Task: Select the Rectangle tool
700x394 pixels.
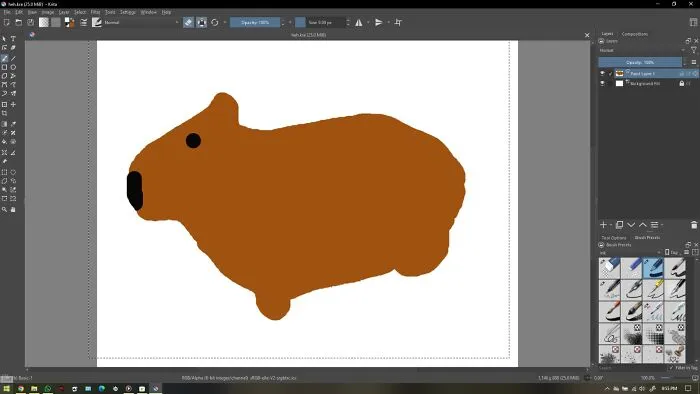Action: pos(4,67)
